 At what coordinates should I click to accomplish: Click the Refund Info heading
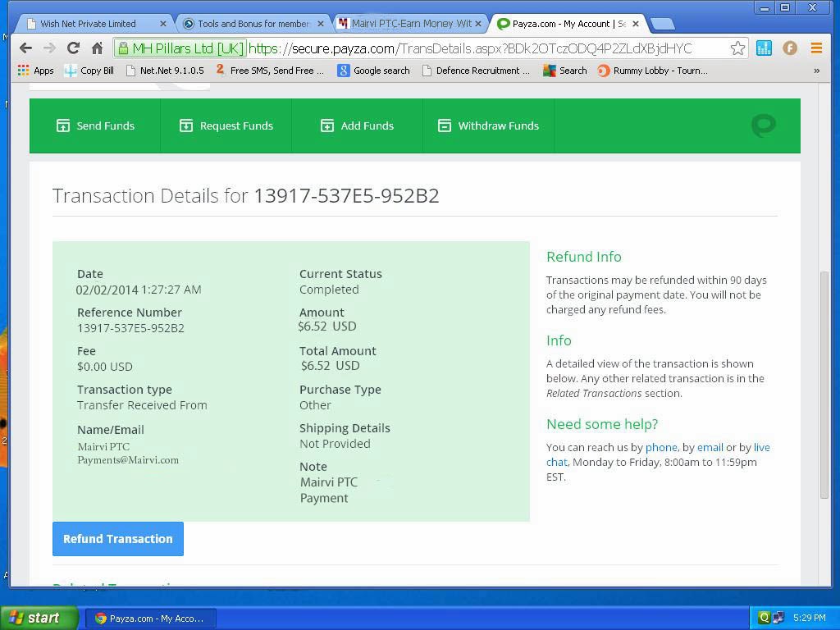tap(584, 257)
